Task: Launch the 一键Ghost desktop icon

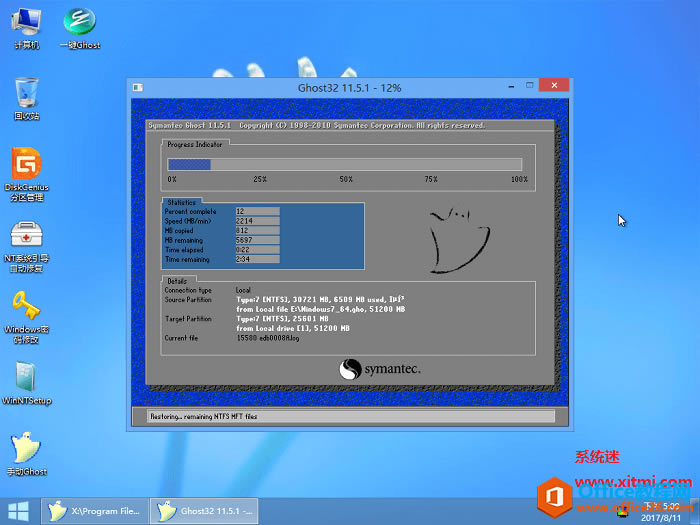Action: [80, 28]
